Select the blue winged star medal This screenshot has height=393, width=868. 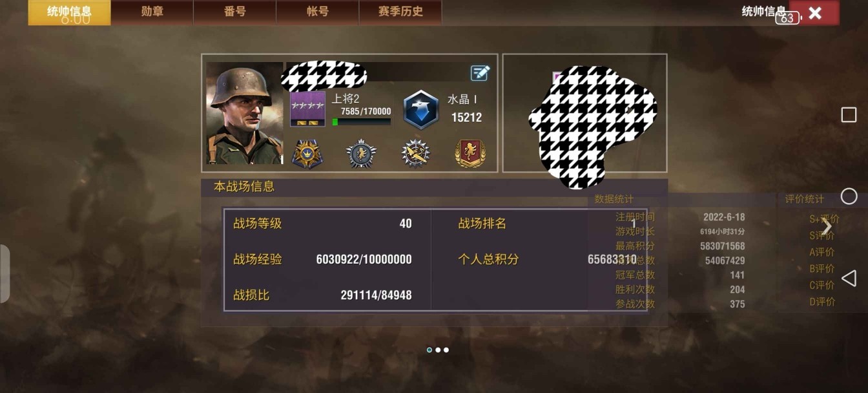307,154
